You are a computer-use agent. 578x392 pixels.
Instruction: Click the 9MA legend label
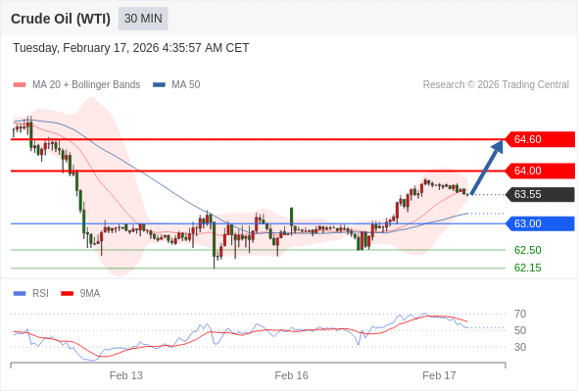tap(90, 294)
